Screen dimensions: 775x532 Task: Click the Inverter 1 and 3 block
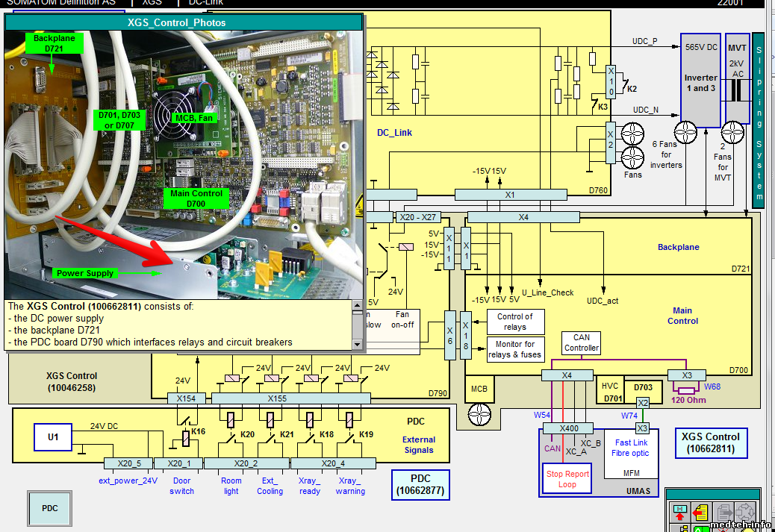click(700, 78)
